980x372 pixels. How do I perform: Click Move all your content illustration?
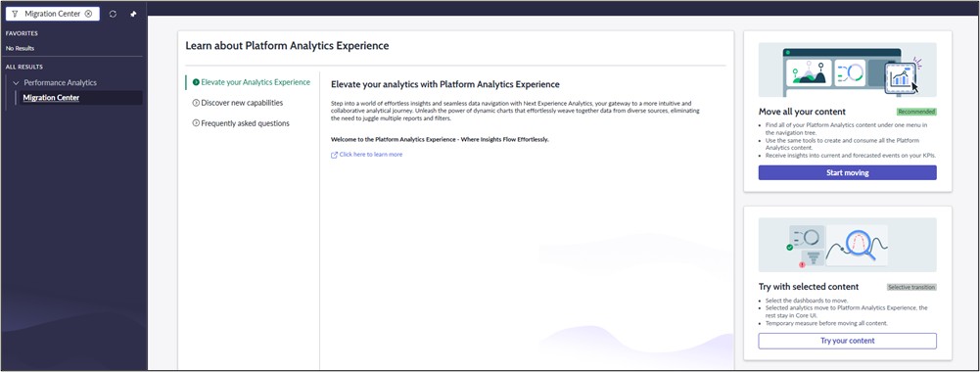pos(848,70)
